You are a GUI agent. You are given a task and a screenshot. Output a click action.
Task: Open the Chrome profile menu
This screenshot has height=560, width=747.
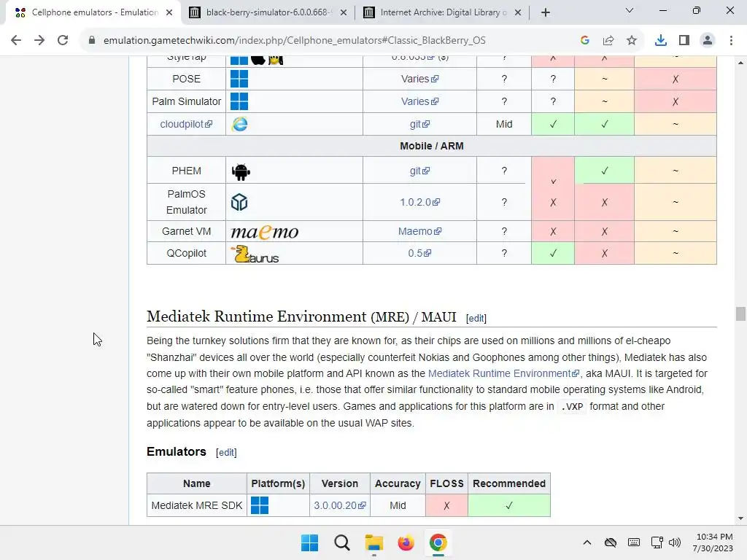point(708,41)
